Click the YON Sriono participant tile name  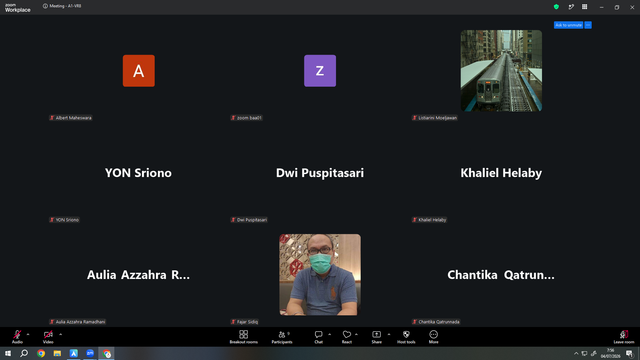pos(138,173)
